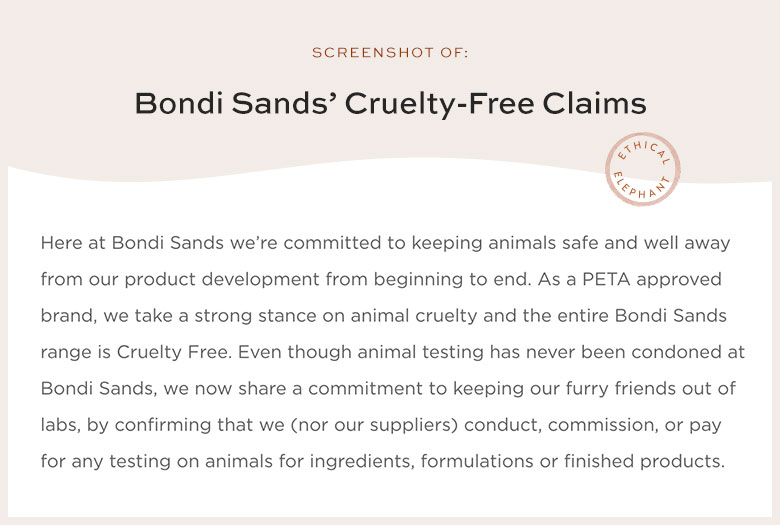The height and width of the screenshot is (525, 780).
Task: Click the word 'ETHICAL' in the stamp
Action: click(x=645, y=151)
